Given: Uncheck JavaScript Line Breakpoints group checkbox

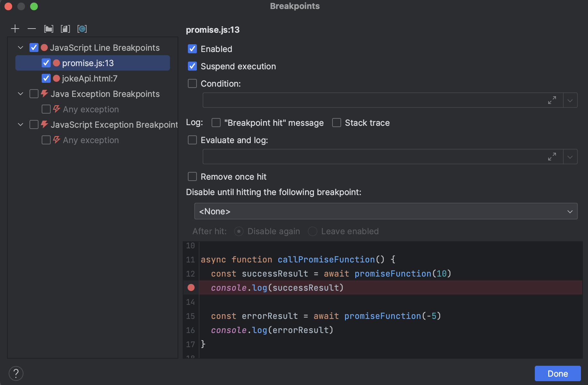Looking at the screenshot, I should coord(34,47).
